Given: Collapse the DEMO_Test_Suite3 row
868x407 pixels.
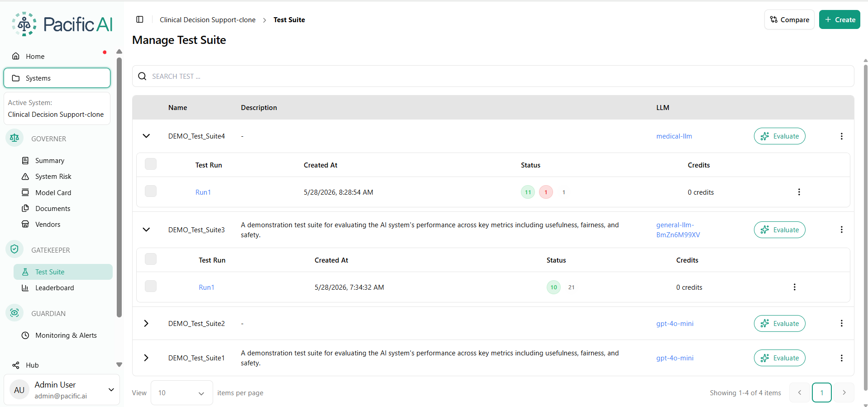Looking at the screenshot, I should [146, 230].
